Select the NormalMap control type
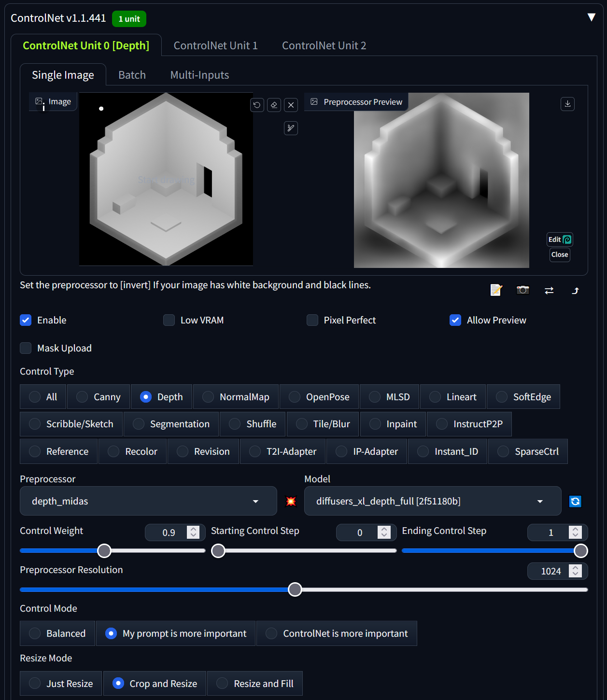Image resolution: width=607 pixels, height=700 pixels. coord(236,397)
